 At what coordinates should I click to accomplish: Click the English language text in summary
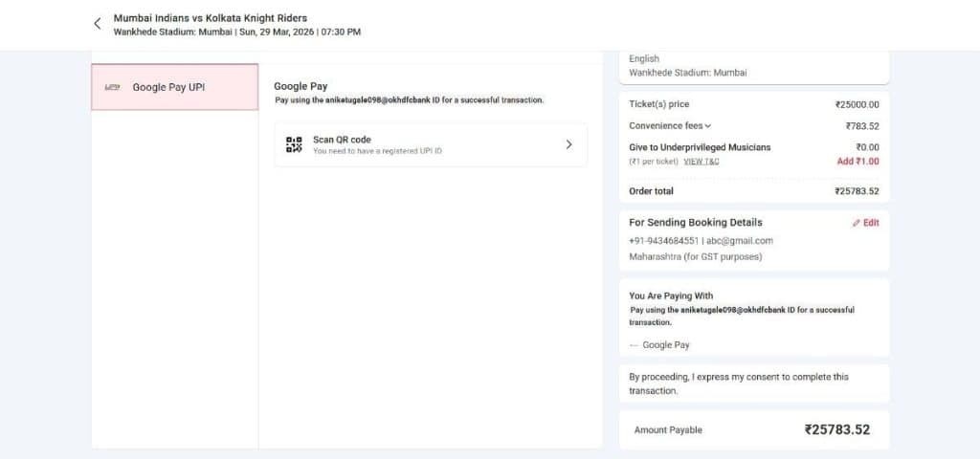[x=644, y=58]
